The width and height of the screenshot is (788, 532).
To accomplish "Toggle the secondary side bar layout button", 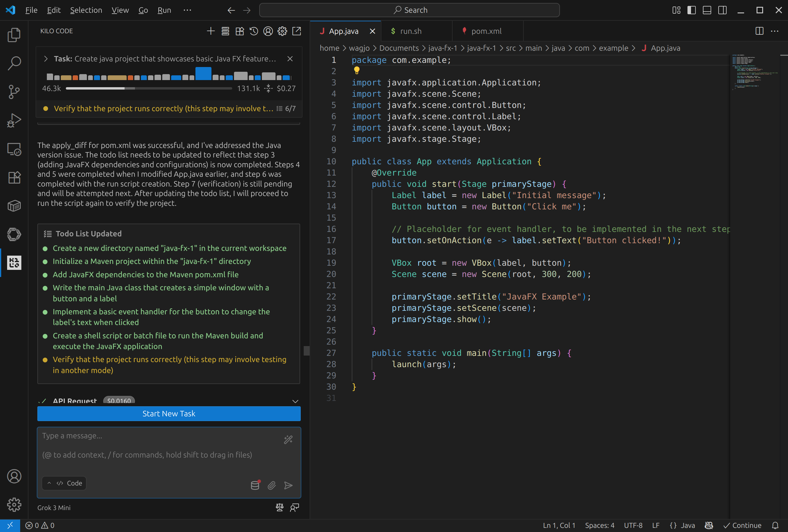I will click(x=722, y=10).
